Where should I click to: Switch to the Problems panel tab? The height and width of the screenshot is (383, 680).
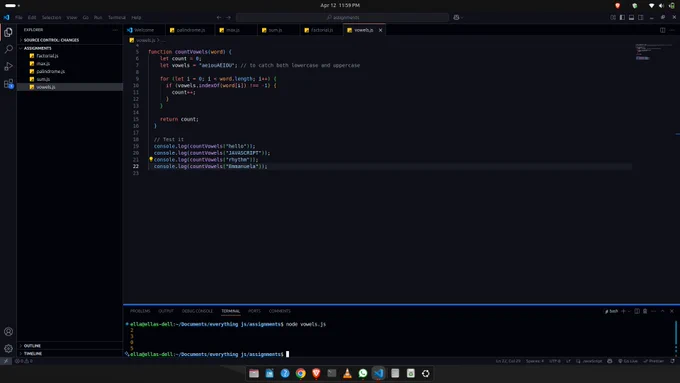[x=140, y=311]
